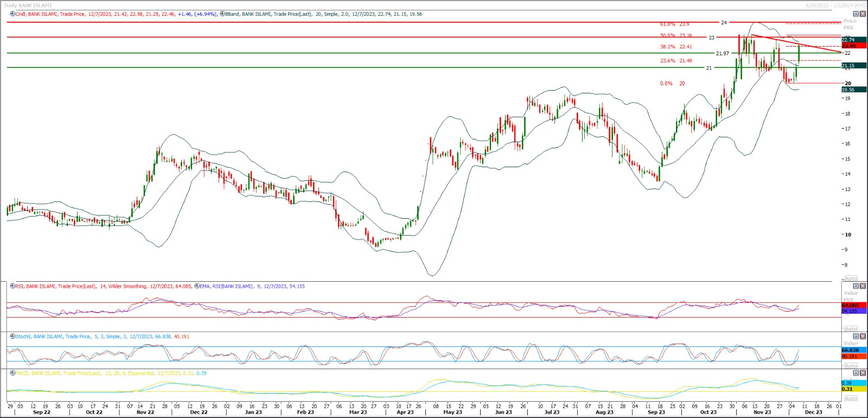Viewport: 868px width, 418px height.
Task: Click the Dec 23 label on time axis
Action: (x=813, y=412)
